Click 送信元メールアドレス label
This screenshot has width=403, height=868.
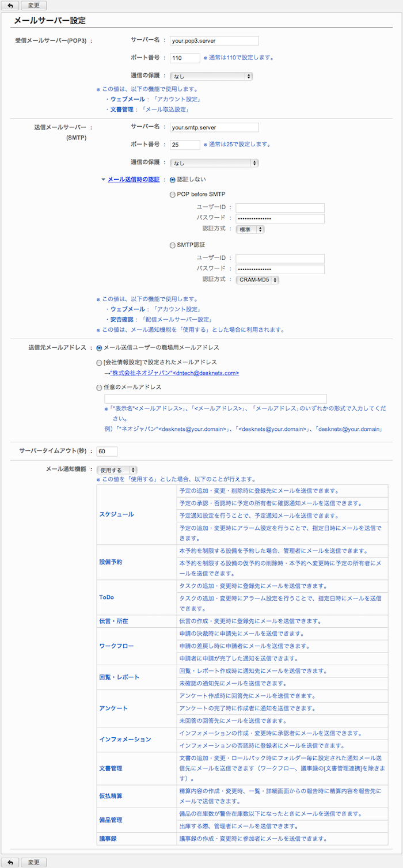pyautogui.click(x=56, y=347)
